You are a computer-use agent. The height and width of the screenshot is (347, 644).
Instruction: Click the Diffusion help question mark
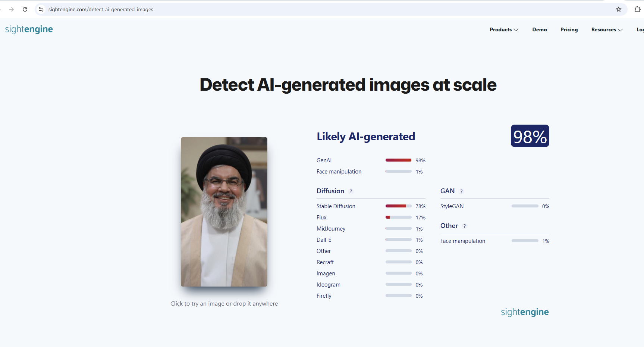pyautogui.click(x=351, y=191)
